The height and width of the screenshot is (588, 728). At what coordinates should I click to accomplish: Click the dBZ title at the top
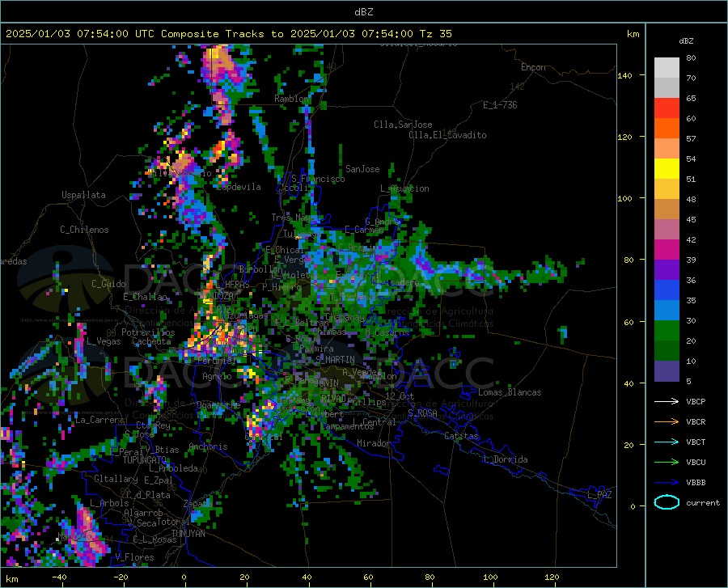point(363,12)
